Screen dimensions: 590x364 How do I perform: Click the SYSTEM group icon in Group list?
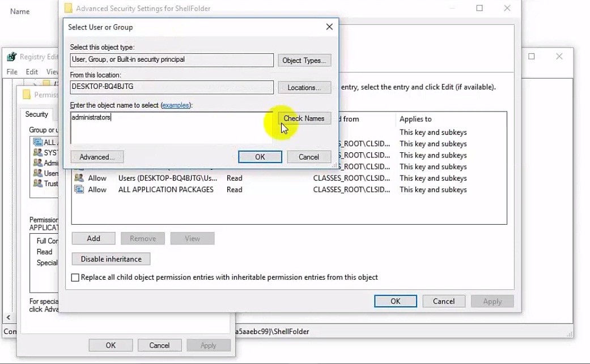pyautogui.click(x=39, y=152)
